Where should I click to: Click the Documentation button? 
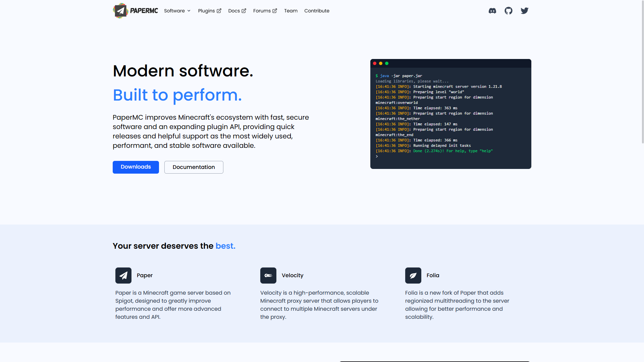tap(194, 167)
